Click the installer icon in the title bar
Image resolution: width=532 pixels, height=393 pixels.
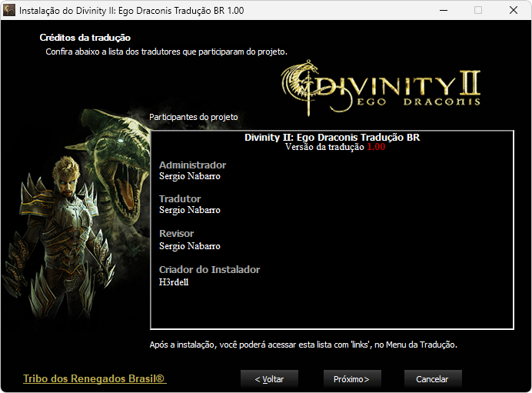10,11
